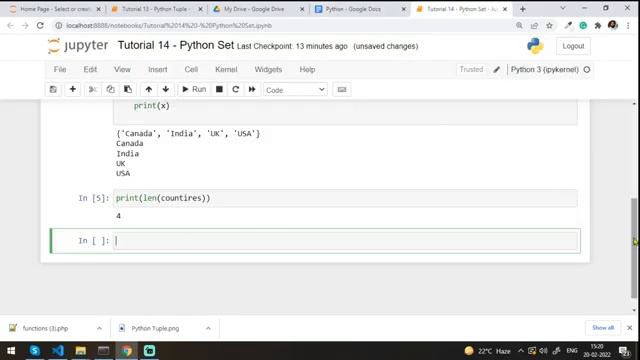Click the Jupyter logo

(78, 46)
